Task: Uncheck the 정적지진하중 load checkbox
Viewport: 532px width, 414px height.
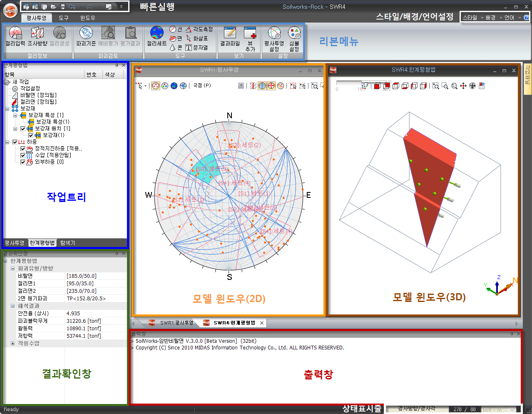Action: (x=23, y=149)
